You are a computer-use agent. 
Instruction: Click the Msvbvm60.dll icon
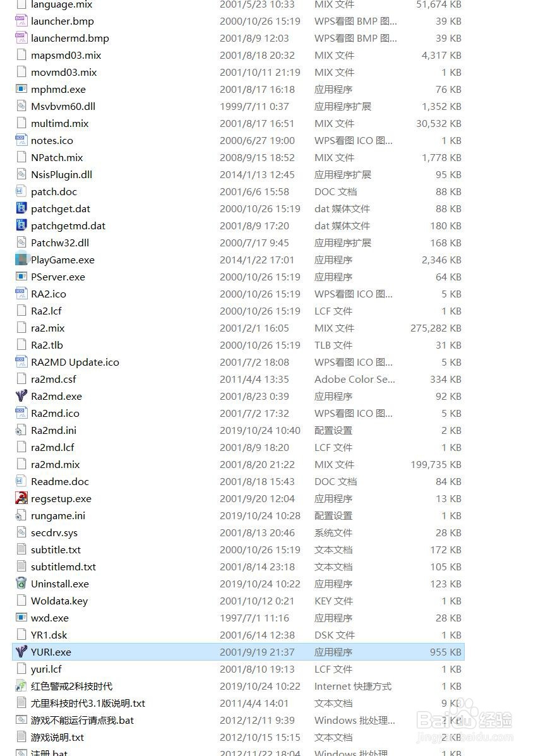(x=21, y=106)
